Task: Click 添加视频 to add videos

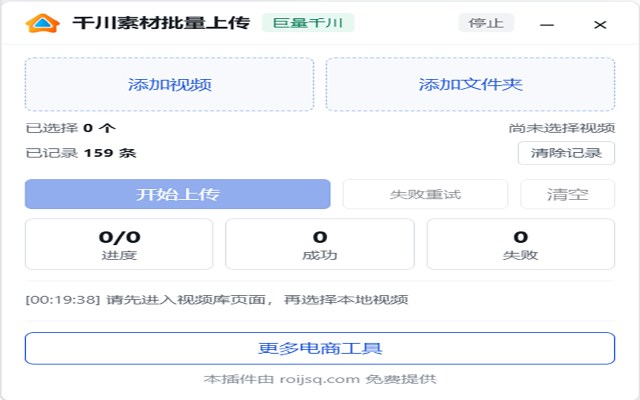Action: [x=169, y=84]
